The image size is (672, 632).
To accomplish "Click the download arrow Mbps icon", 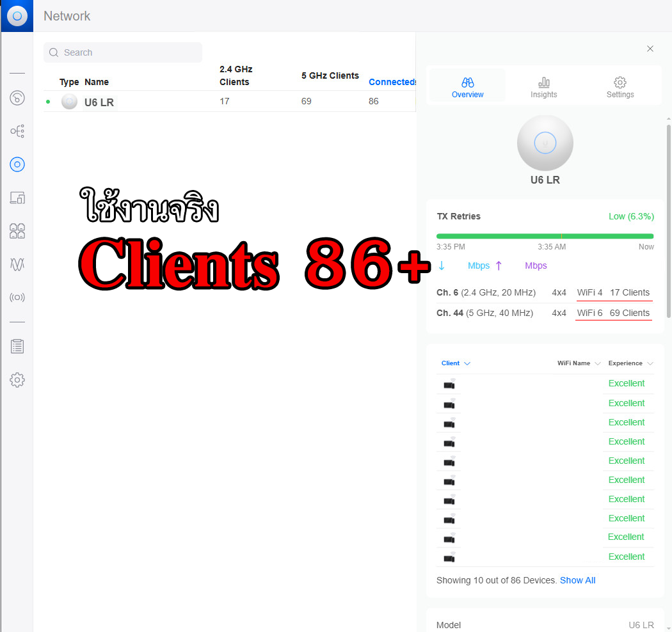I will (442, 265).
